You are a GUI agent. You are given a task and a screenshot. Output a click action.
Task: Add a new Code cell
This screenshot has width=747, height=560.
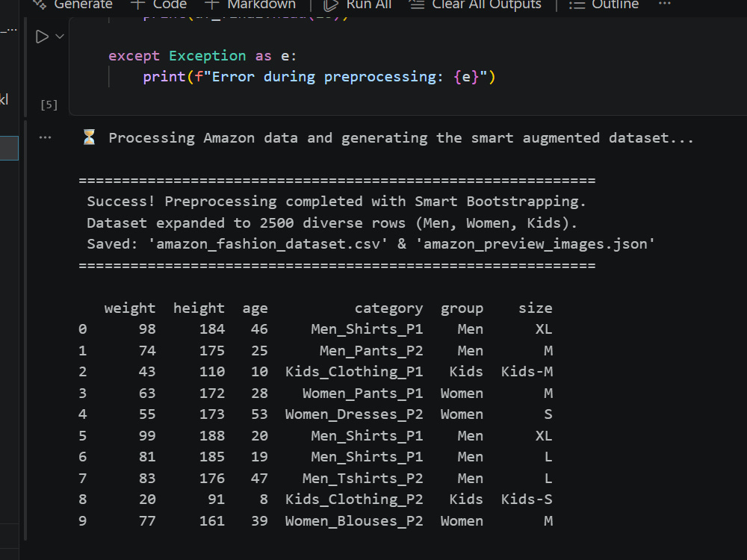[x=158, y=4]
